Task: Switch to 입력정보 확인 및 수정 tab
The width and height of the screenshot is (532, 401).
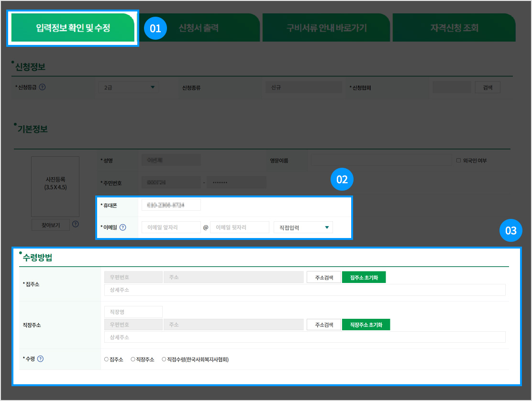Action: (73, 28)
